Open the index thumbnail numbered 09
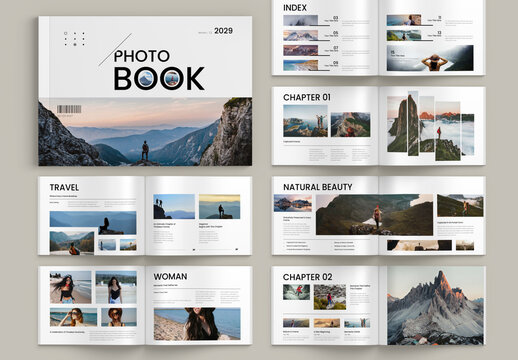Image resolution: width=518 pixels, height=360 pixels. (x=300, y=65)
